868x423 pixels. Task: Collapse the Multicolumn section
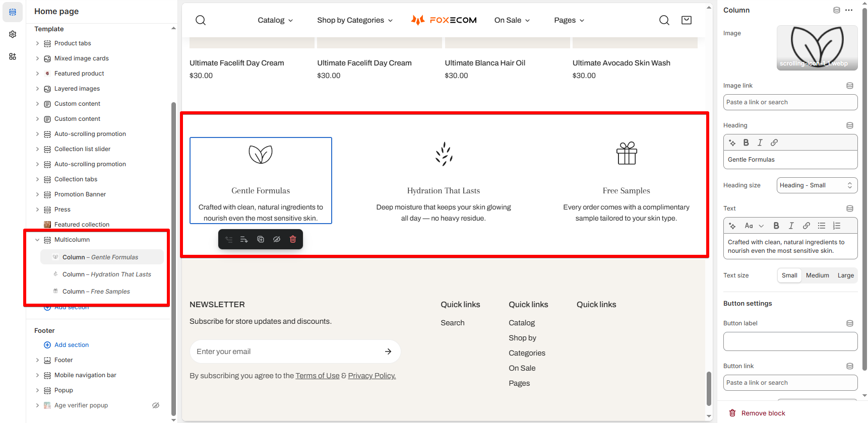coord(37,240)
